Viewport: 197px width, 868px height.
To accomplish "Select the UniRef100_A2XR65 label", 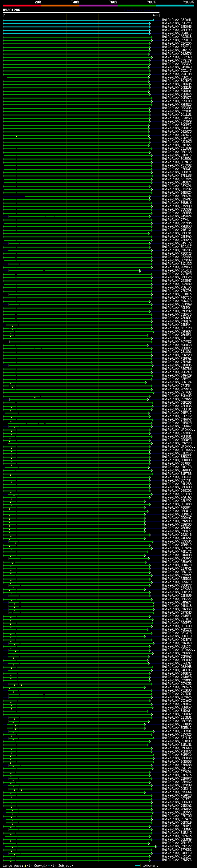I will click(x=177, y=142).
